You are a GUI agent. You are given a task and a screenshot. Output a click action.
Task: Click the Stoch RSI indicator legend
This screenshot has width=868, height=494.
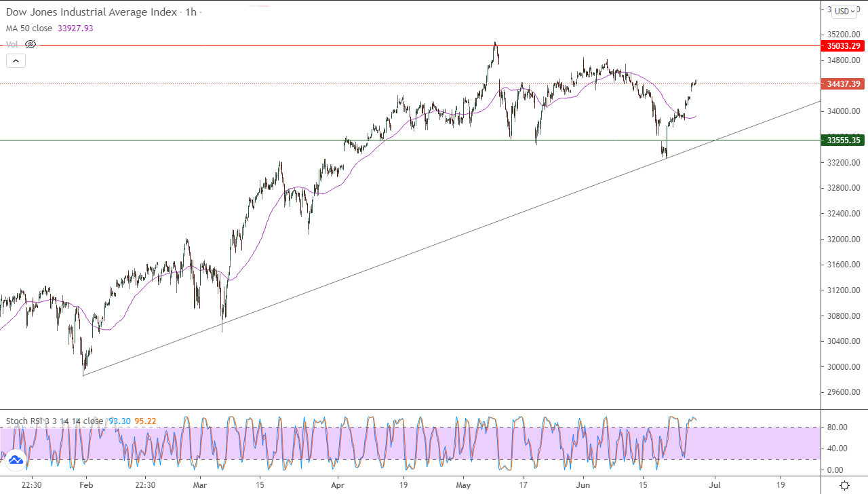[x=54, y=421]
